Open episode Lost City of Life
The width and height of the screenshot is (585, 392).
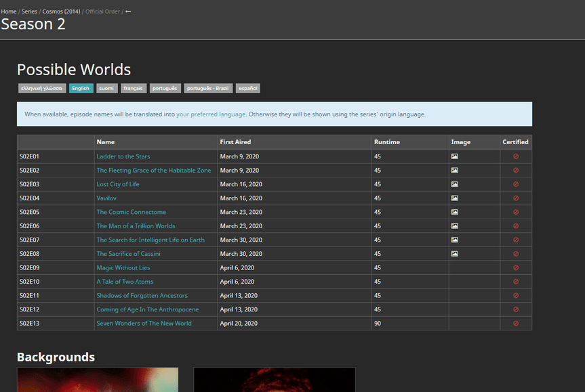[x=118, y=184]
